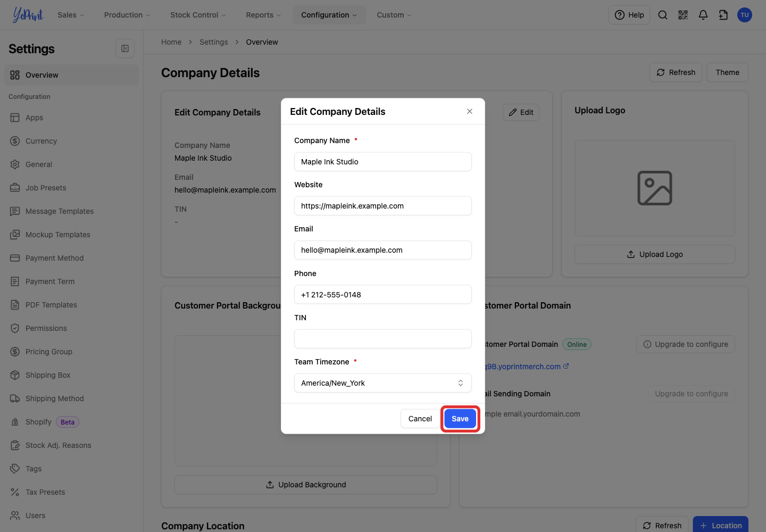Click the Theme button

point(727,72)
